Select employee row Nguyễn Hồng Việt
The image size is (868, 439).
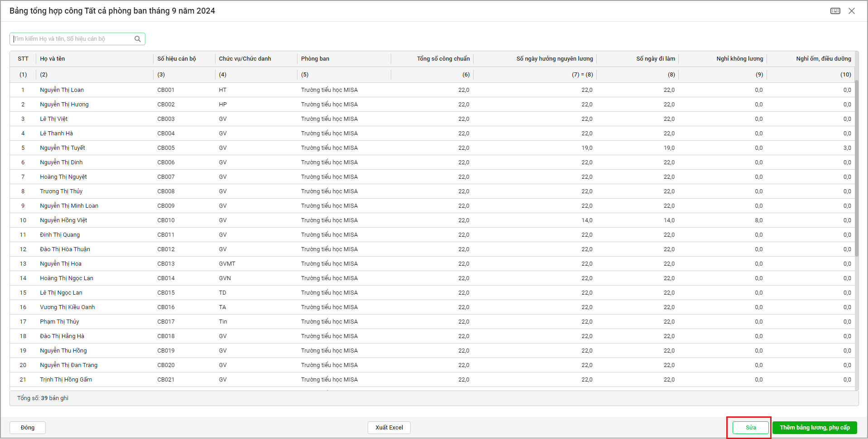[x=63, y=220]
